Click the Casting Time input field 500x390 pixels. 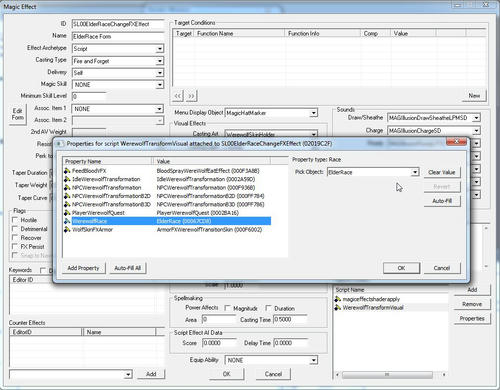tap(289, 319)
